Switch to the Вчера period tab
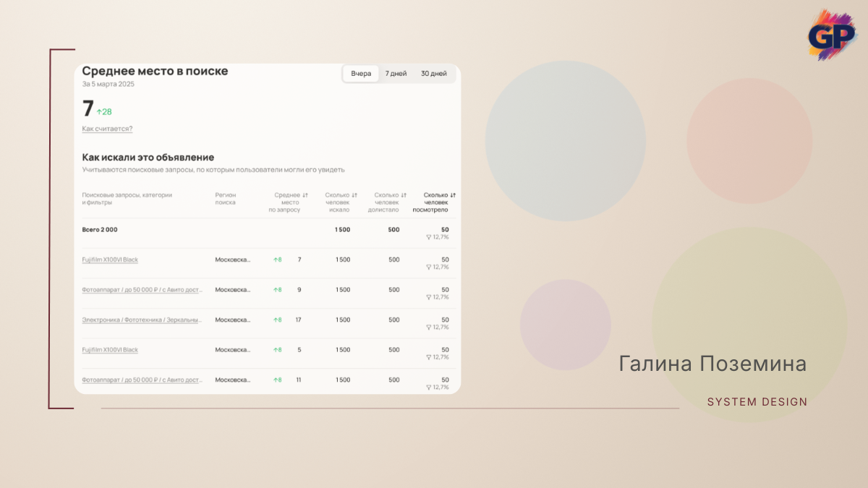This screenshot has width=868, height=488. (361, 74)
